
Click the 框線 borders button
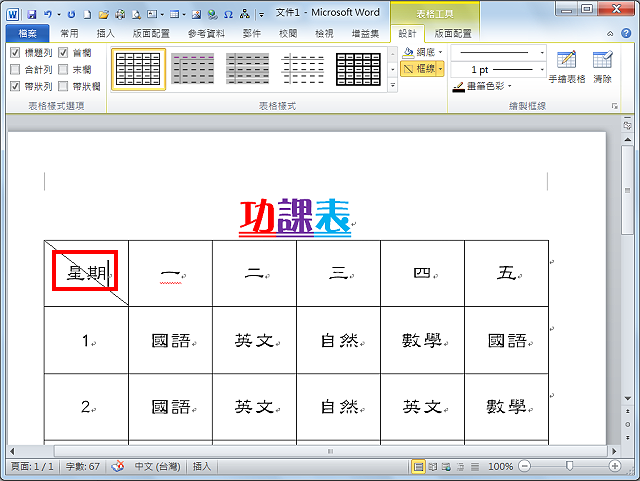pos(419,69)
